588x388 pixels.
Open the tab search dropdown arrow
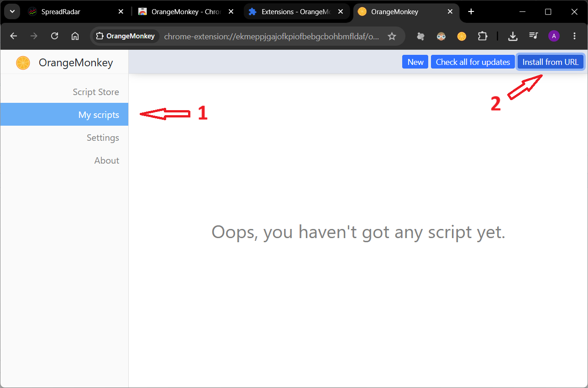(12, 11)
